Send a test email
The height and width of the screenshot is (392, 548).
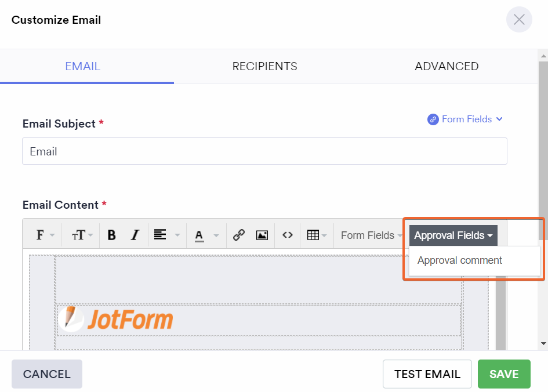click(427, 374)
